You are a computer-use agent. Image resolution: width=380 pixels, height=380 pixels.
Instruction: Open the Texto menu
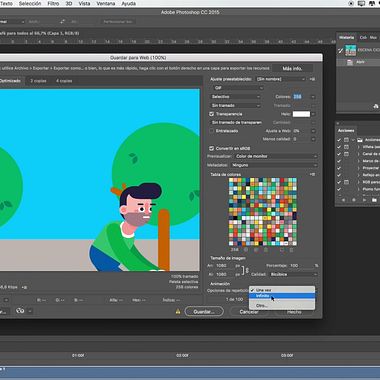point(6,3)
